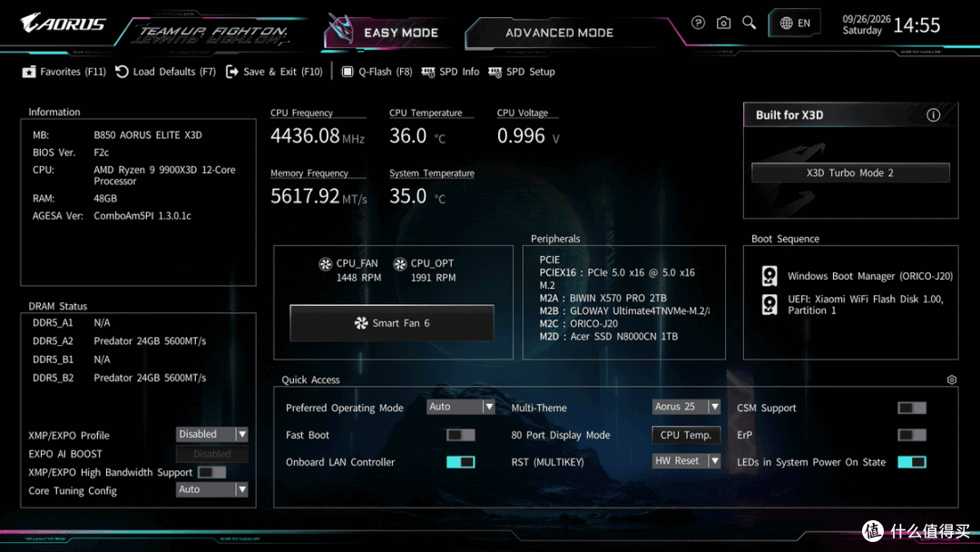Switch to Advanced Mode tab

(x=559, y=33)
